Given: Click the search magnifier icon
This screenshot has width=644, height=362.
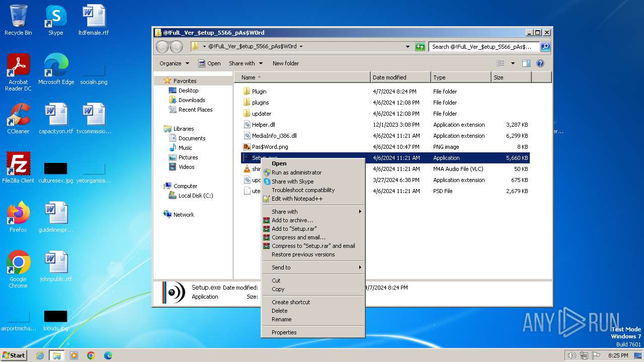Looking at the screenshot, I should coord(545,47).
